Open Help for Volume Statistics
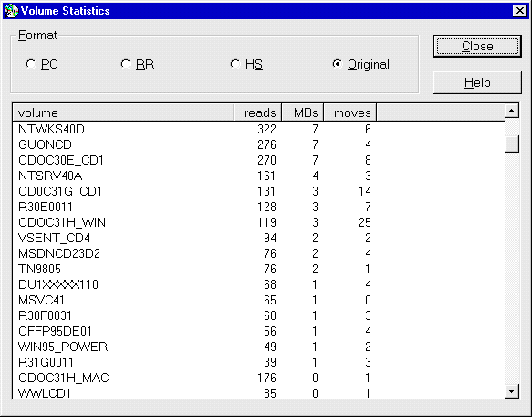The image size is (532, 417). point(477,82)
